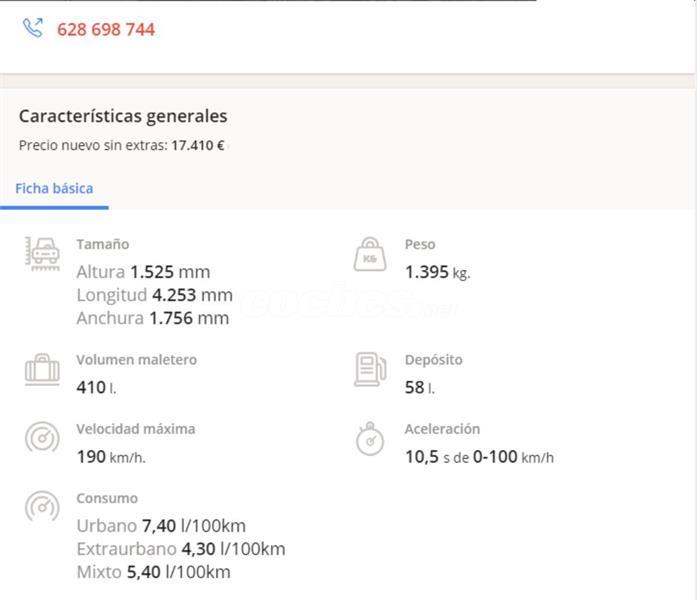Click the Características generales heading
The image size is (697, 600).
pyautogui.click(x=123, y=116)
